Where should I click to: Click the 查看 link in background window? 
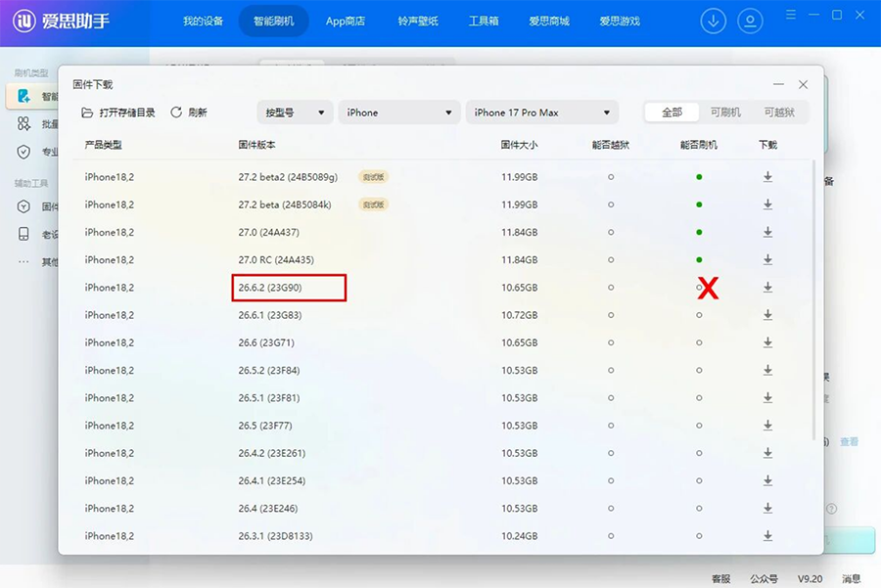tap(849, 442)
